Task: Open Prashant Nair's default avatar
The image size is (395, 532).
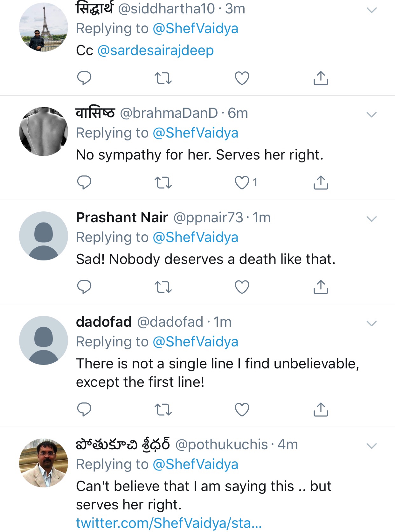Action: pos(44,236)
